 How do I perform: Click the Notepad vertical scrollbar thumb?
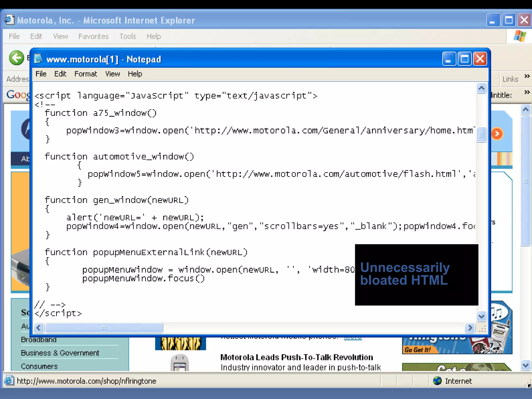coord(481,135)
